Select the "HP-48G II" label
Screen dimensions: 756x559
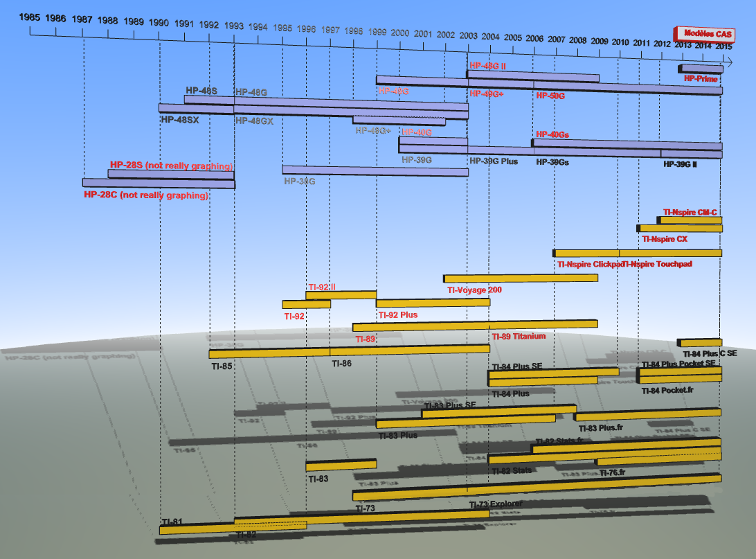pyautogui.click(x=487, y=66)
